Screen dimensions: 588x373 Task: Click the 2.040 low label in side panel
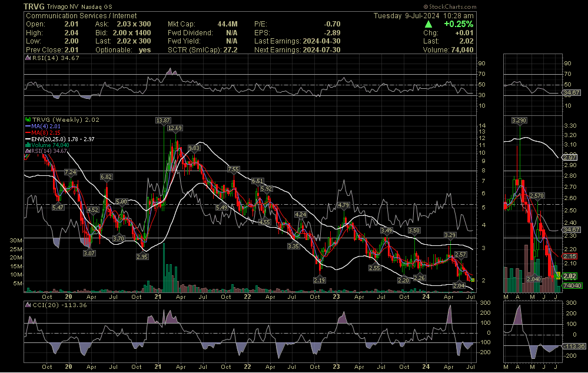534,279
